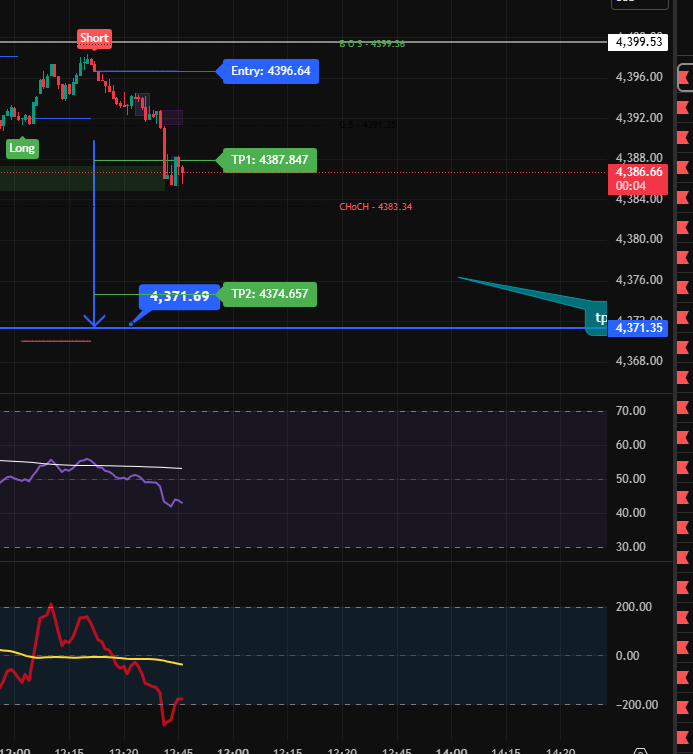Click the 14:00 time axis label
The image size is (693, 754).
(x=450, y=749)
